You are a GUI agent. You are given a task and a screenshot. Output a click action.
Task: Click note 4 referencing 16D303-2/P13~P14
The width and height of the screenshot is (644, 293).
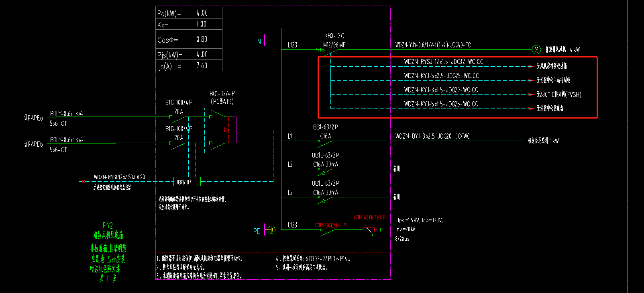coord(313,259)
